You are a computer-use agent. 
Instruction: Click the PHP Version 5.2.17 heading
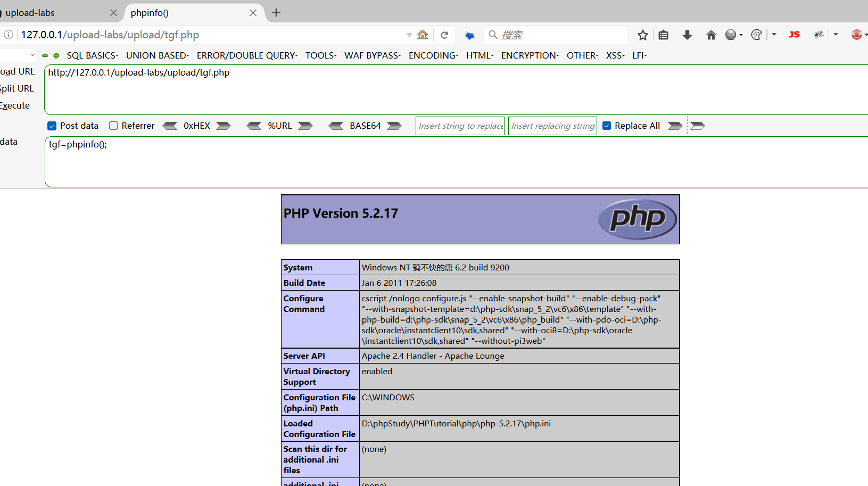(x=341, y=213)
